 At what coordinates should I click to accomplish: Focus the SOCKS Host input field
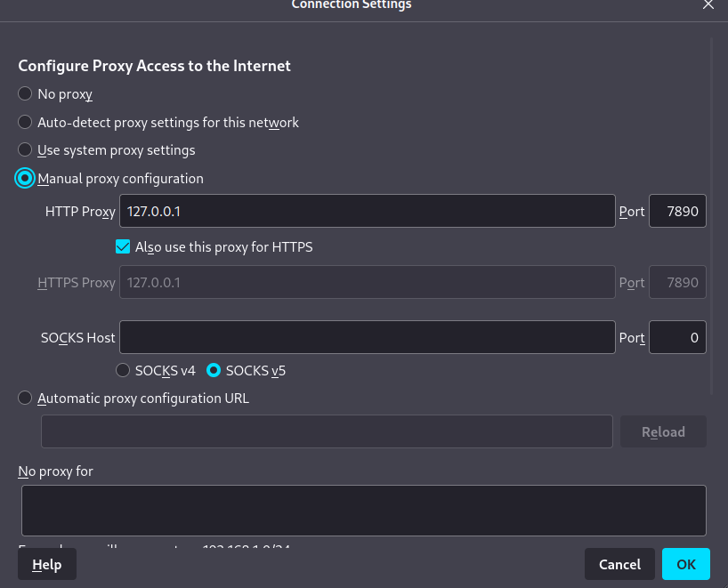pyautogui.click(x=367, y=338)
